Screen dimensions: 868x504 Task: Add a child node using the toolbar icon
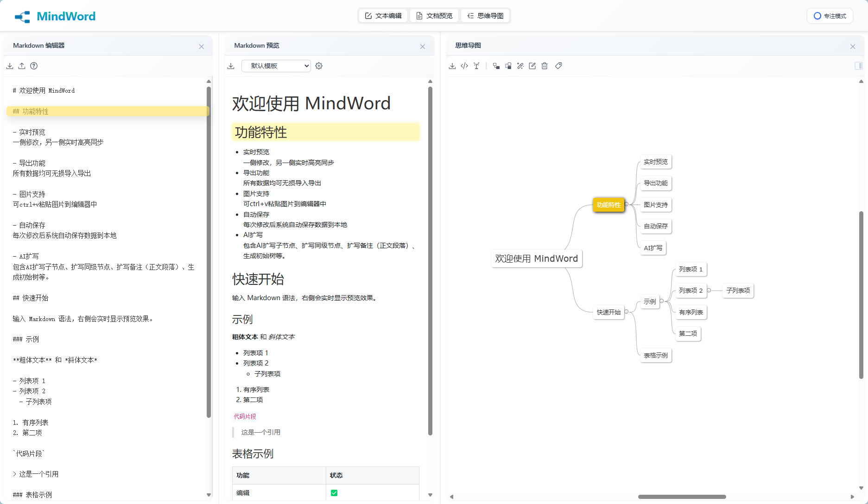(x=496, y=66)
